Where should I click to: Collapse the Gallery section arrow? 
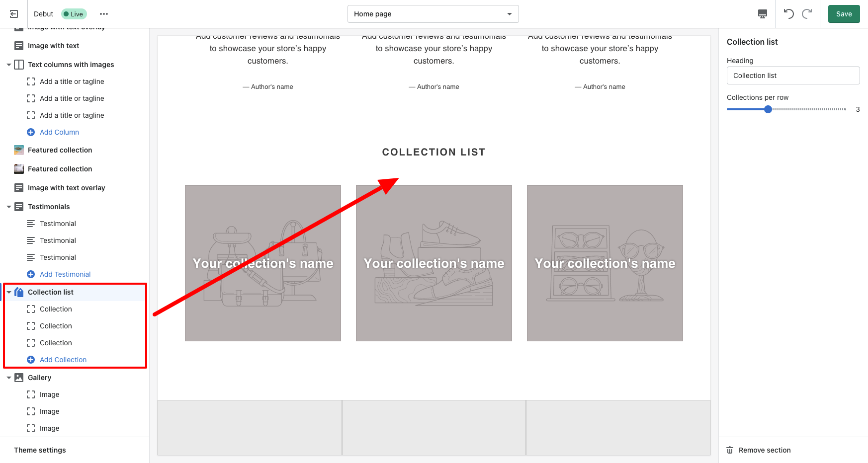tap(9, 378)
